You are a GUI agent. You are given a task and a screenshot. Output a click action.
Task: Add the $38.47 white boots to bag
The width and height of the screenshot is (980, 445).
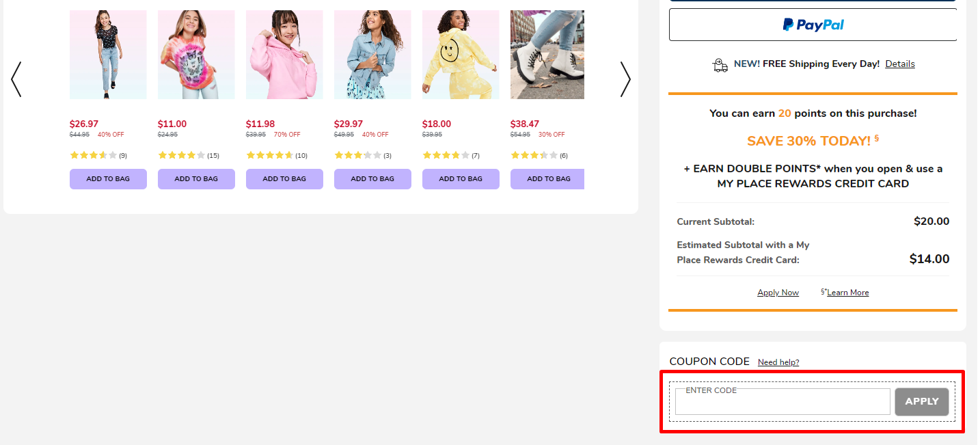547,179
